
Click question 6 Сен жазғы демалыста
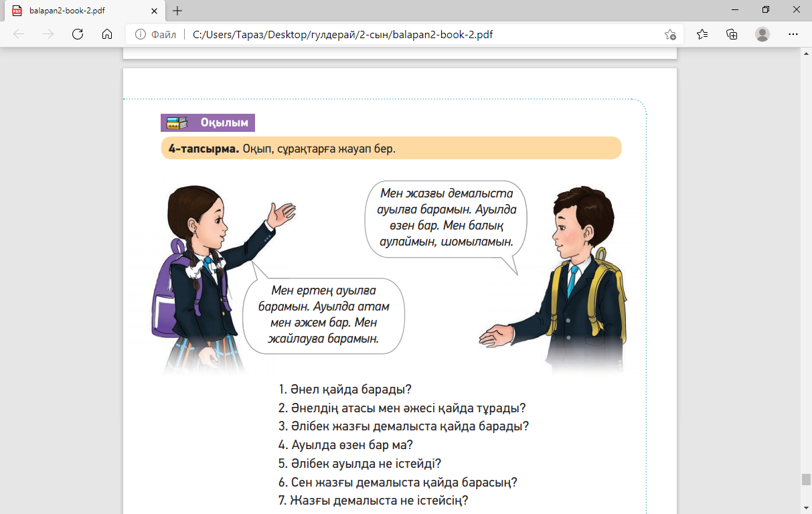[x=398, y=482]
